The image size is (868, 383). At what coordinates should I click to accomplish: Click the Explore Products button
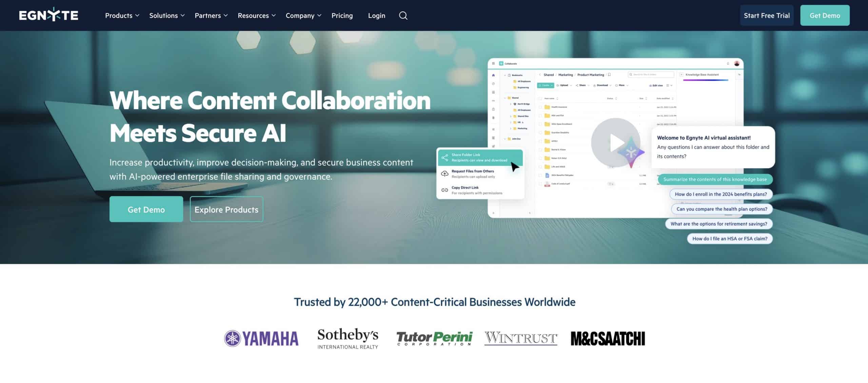coord(226,209)
